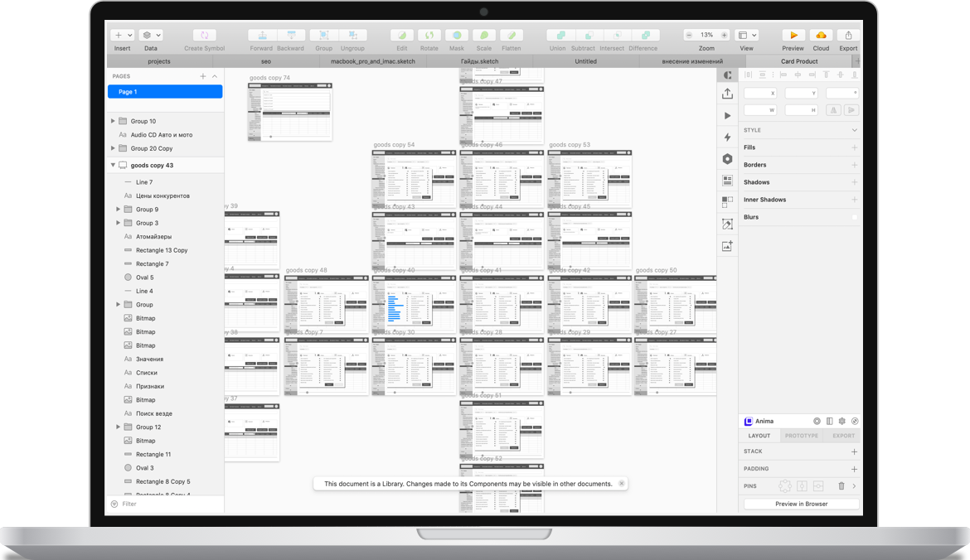Viewport: 970px width, 560px height.
Task: Apply the Subtract boolean operation
Action: (x=589, y=36)
